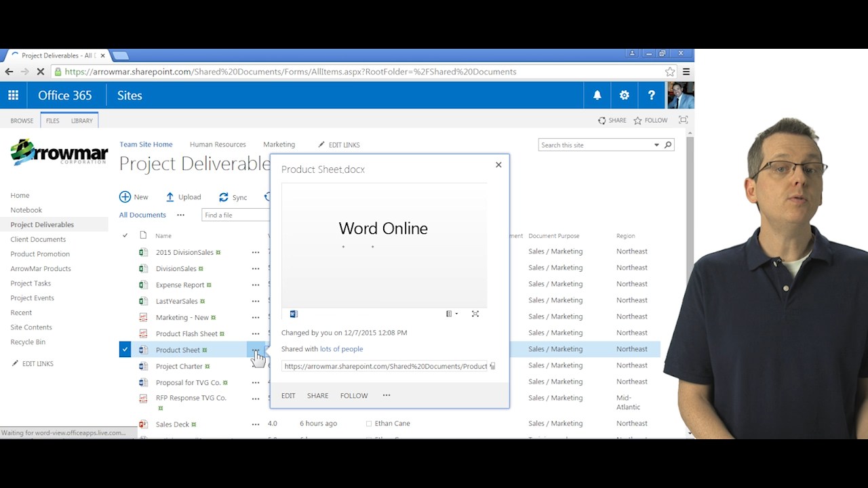Viewport: 868px width, 488px height.
Task: Go to Team Site Home
Action: [146, 144]
